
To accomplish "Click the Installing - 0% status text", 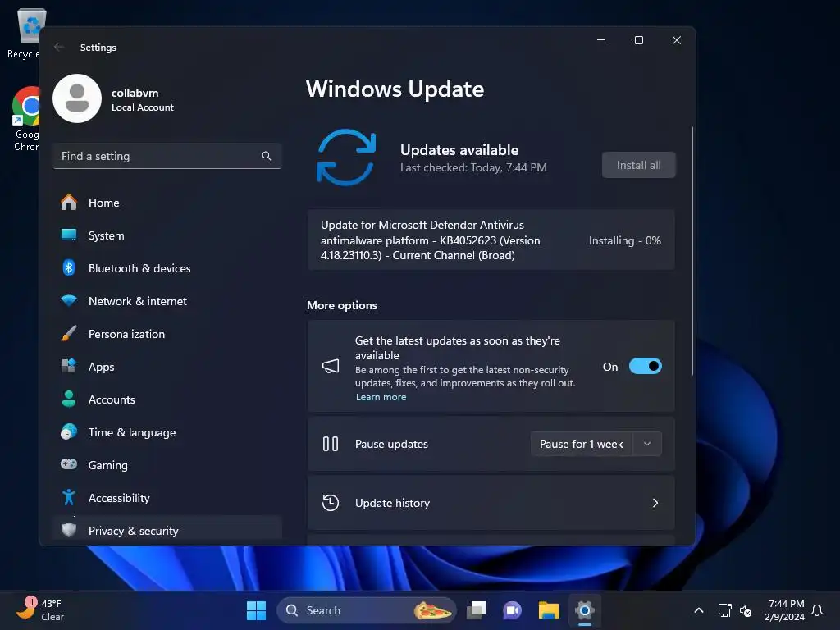I will coord(624,240).
